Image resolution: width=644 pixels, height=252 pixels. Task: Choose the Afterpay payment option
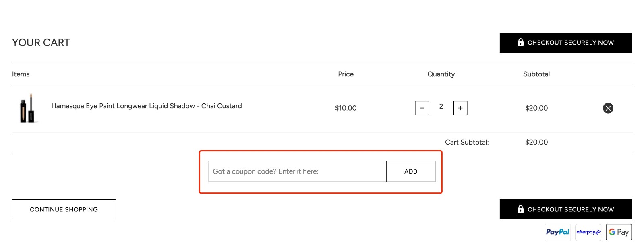coord(588,232)
